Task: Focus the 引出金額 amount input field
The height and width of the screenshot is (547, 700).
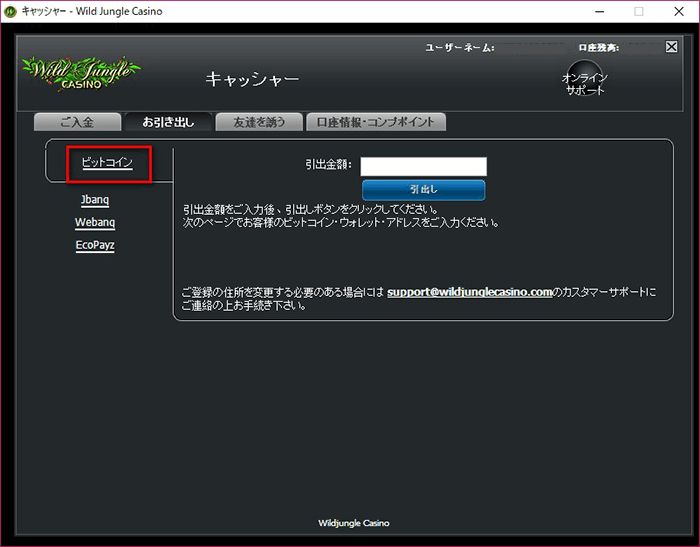Action: 423,166
